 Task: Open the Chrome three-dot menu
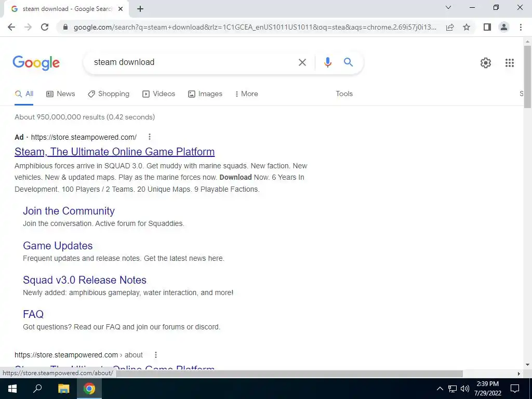tap(521, 27)
